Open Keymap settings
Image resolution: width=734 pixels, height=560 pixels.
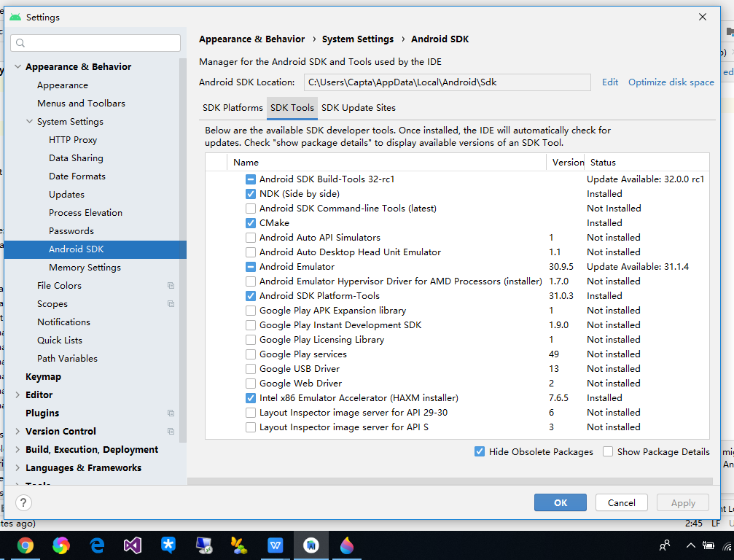(43, 377)
